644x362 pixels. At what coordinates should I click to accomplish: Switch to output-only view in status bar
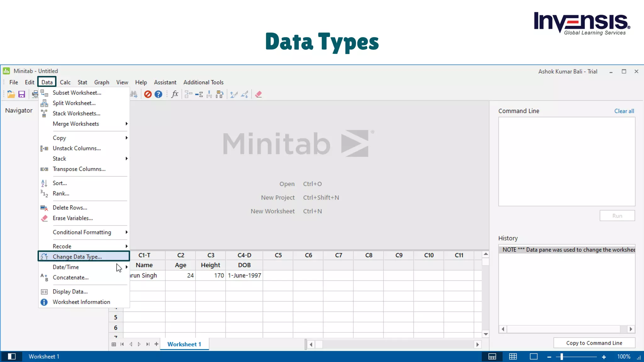coord(534,356)
